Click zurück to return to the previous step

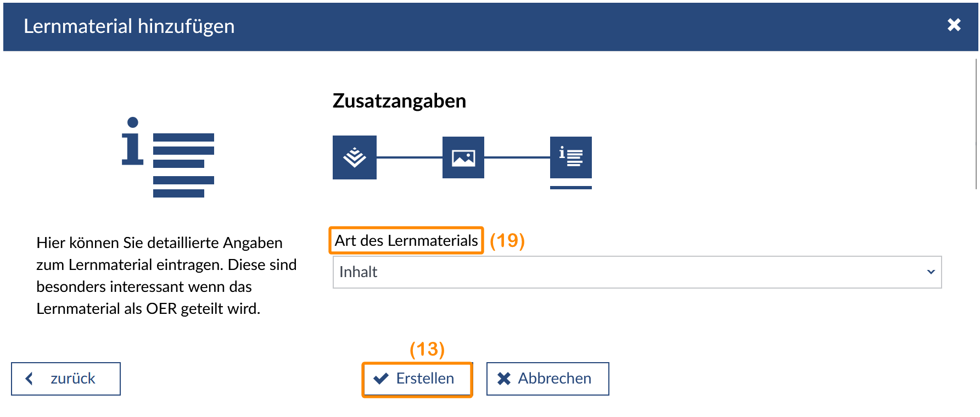[x=65, y=378]
